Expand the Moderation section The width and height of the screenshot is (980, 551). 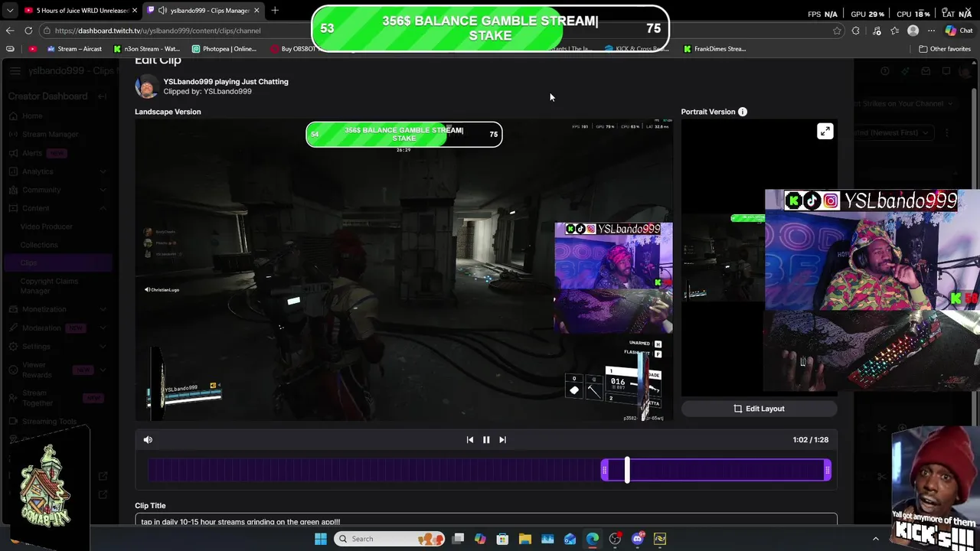pos(57,328)
